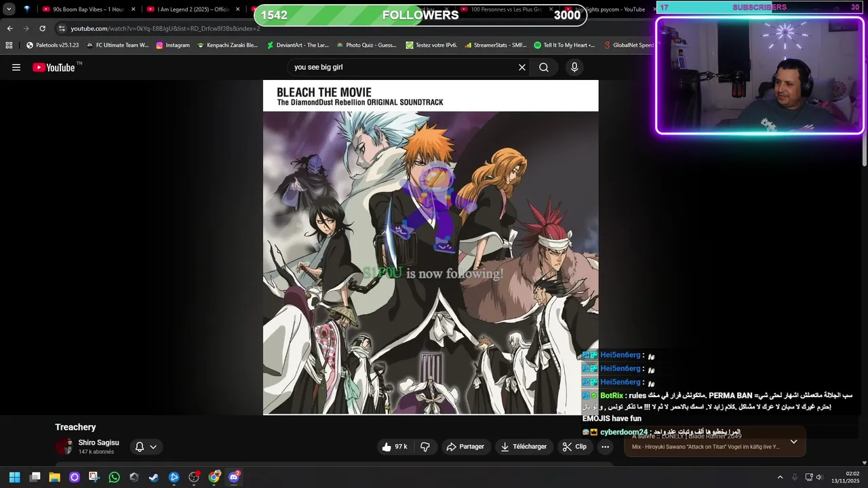
Task: Open site information icon in address bar
Action: (x=62, y=28)
